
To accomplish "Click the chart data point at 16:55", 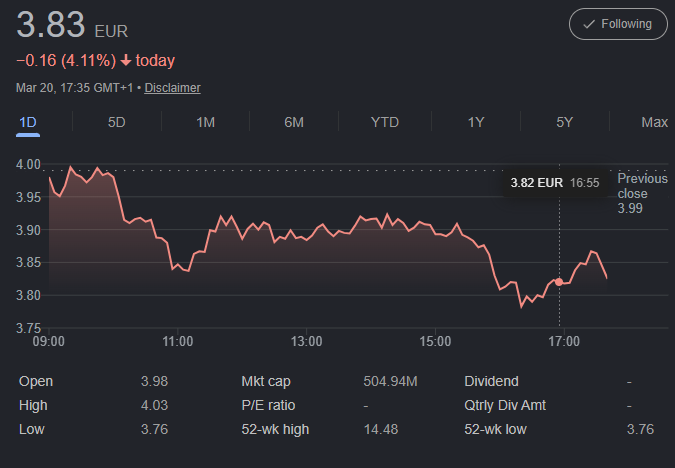I will coord(559,282).
